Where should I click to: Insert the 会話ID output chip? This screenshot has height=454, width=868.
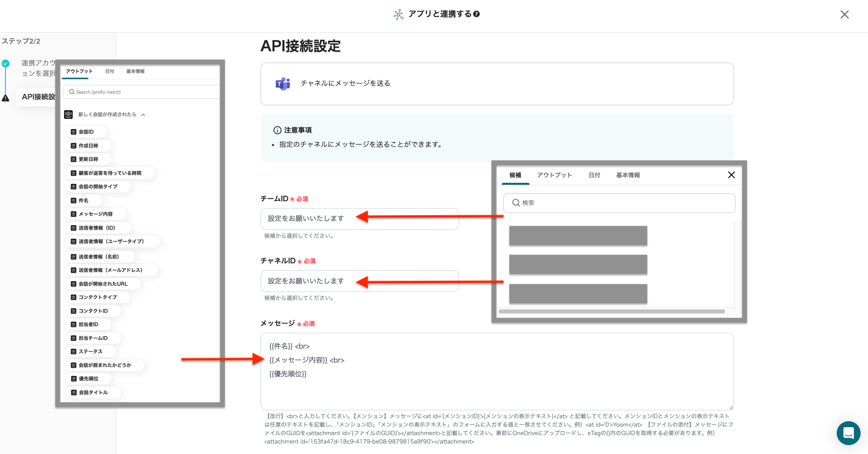(86, 132)
